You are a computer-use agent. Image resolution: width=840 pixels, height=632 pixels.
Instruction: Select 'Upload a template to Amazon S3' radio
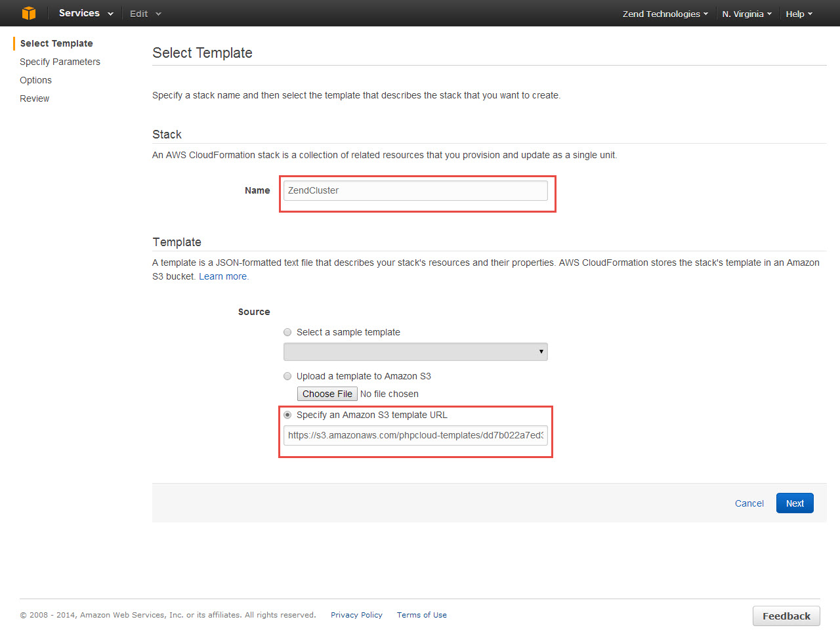point(287,376)
